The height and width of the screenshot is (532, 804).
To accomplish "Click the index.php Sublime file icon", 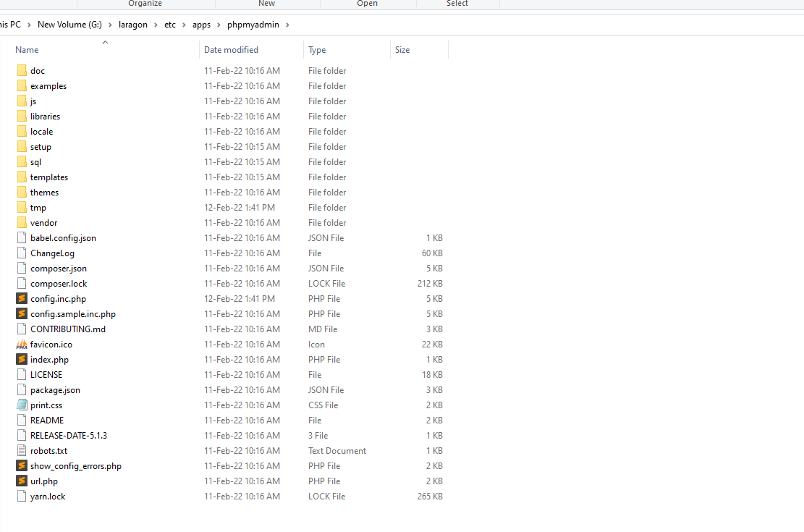I will (x=22, y=360).
